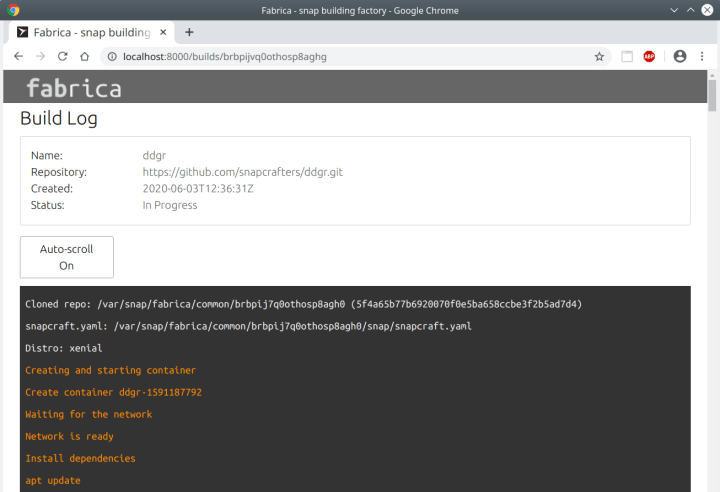Click 'Waiting for the network' log line
The height and width of the screenshot is (492, 720).
89,414
